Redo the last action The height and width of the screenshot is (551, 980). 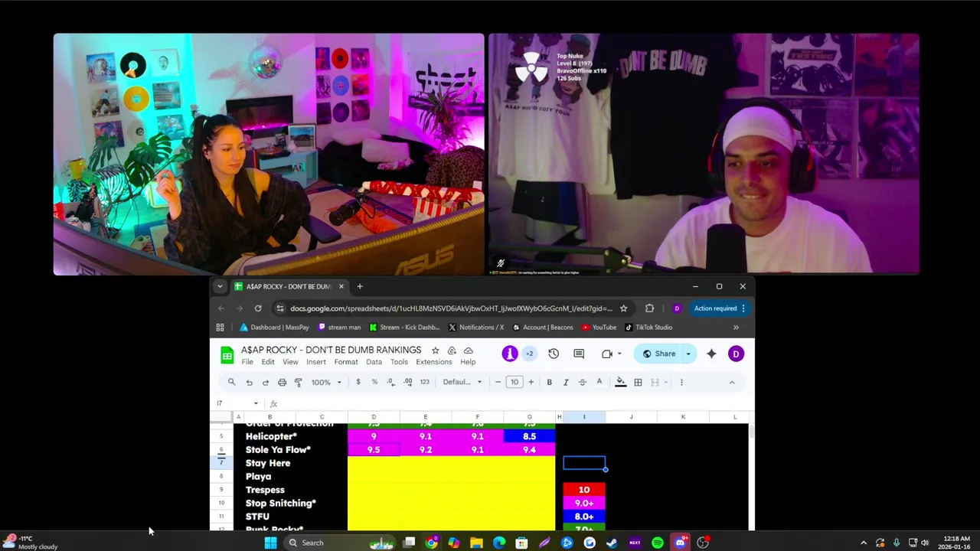266,382
